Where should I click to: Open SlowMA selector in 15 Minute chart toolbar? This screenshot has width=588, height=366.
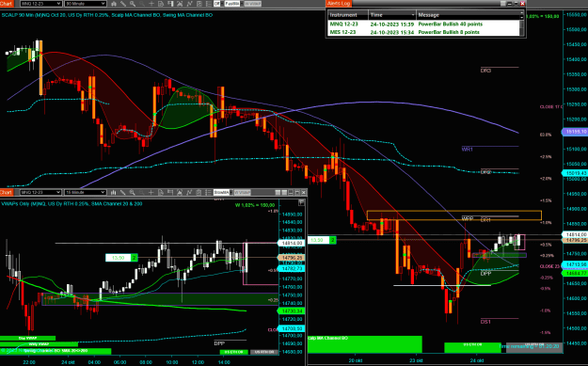pos(223,192)
